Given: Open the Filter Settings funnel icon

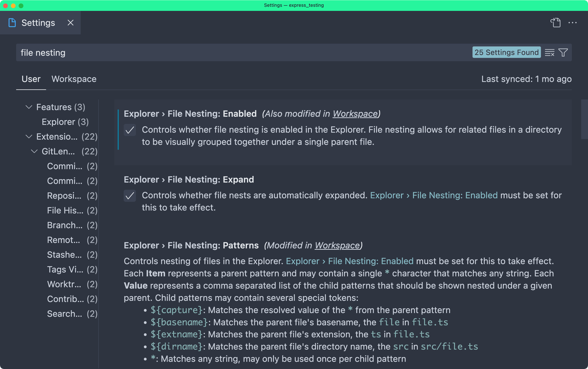Looking at the screenshot, I should [563, 52].
